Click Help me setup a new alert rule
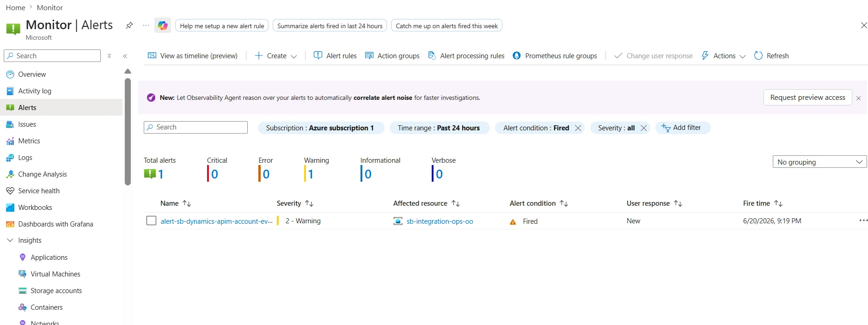The image size is (868, 325). 222,26
